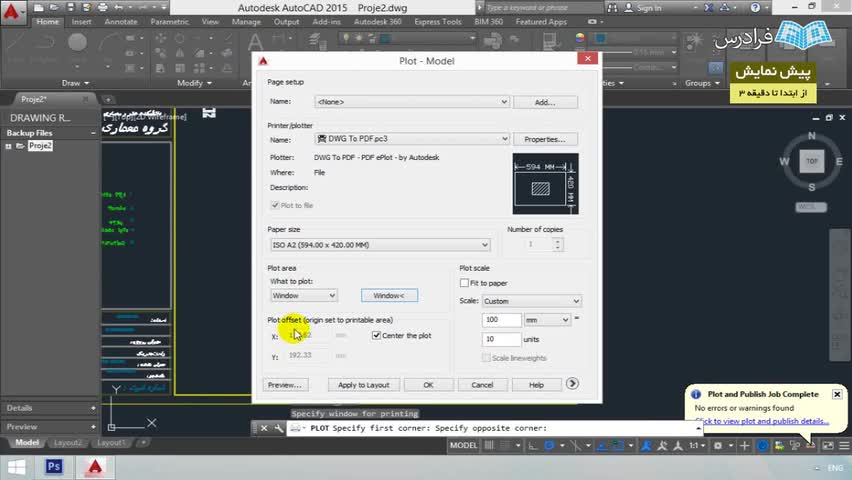
Task: Click Open file icon in quick access toolbar
Action: click(x=54, y=8)
